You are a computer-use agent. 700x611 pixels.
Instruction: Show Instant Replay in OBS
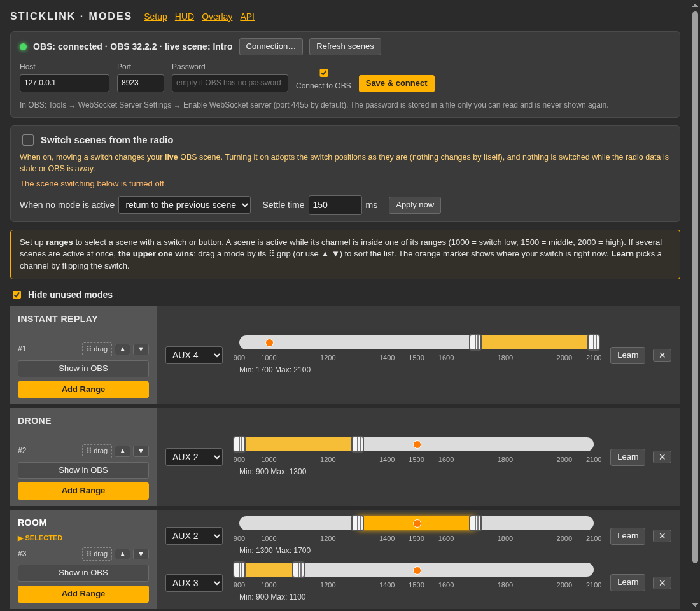point(83,369)
